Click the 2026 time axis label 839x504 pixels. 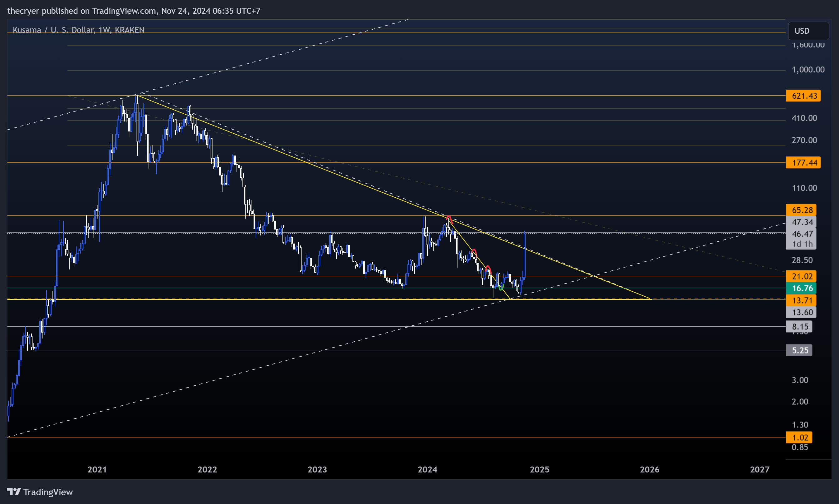tap(650, 470)
